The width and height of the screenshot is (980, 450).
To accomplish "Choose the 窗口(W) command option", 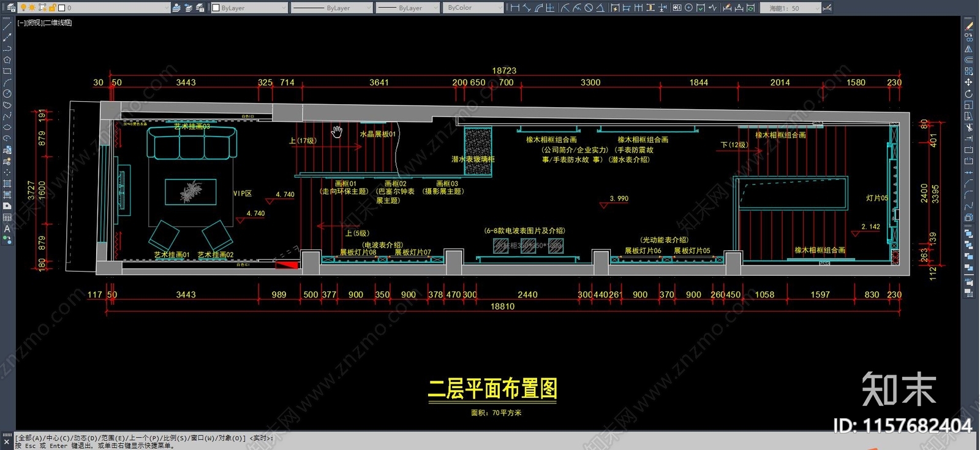I will (x=203, y=438).
